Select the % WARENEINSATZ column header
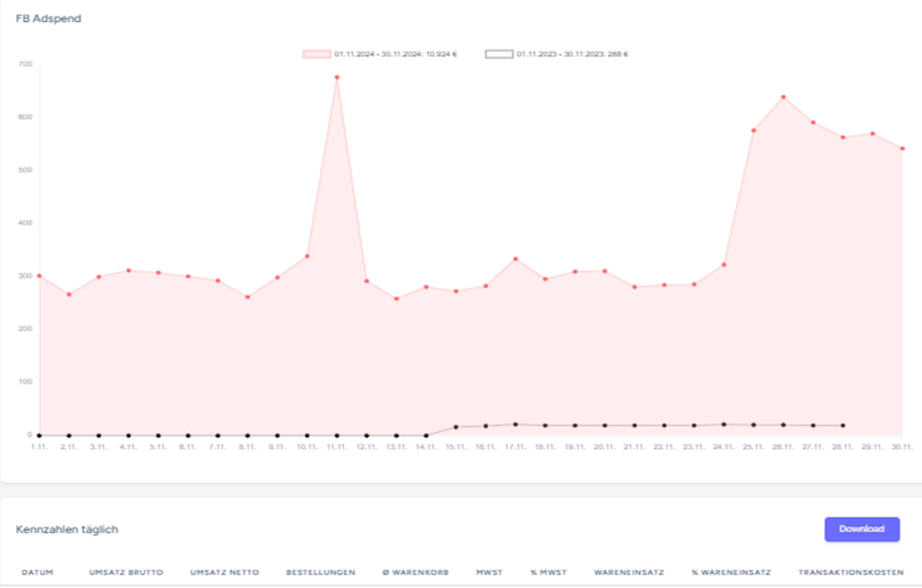This screenshot has width=922, height=588. 731,572
